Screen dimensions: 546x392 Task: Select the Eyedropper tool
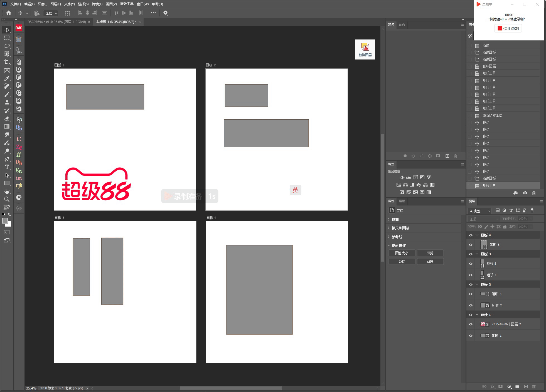click(7, 78)
